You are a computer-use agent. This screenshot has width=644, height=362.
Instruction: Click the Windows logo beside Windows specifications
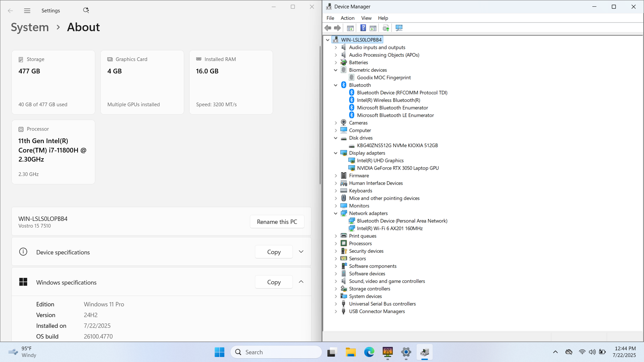23,282
